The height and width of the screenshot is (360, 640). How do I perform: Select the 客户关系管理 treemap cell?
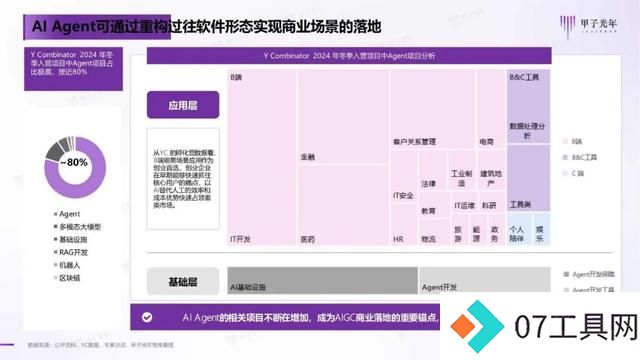[x=432, y=109]
